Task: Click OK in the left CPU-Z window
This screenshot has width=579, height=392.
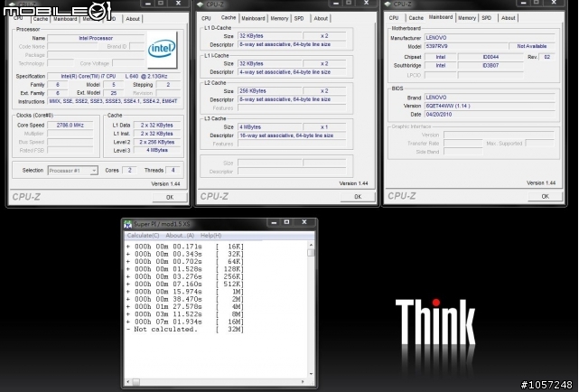Action: [x=170, y=197]
